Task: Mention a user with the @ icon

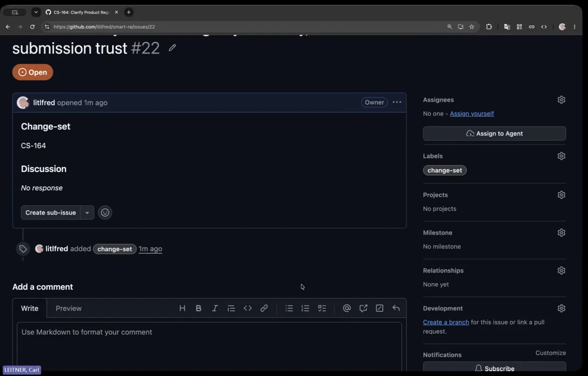Action: 347,308
